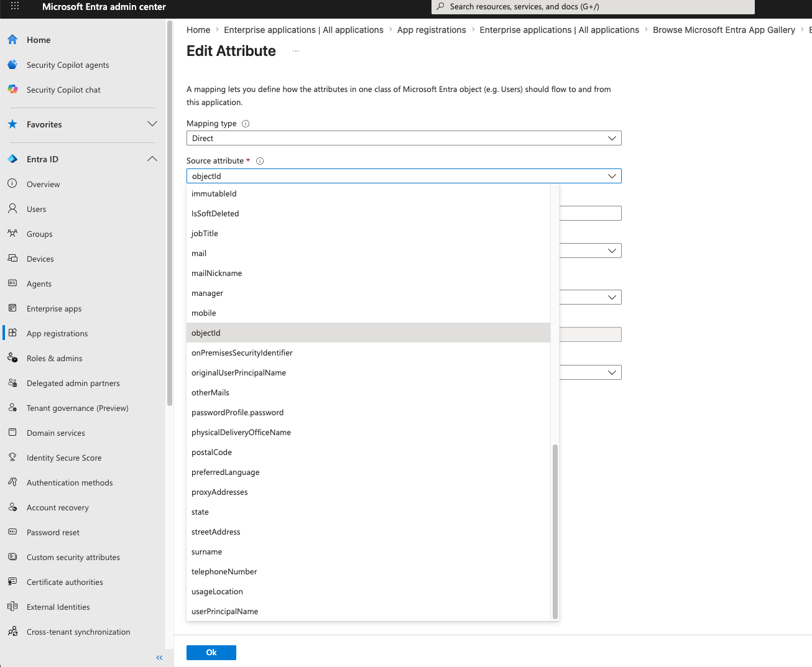Click the Devices icon in sidebar
This screenshot has width=812, height=667.
12,259
